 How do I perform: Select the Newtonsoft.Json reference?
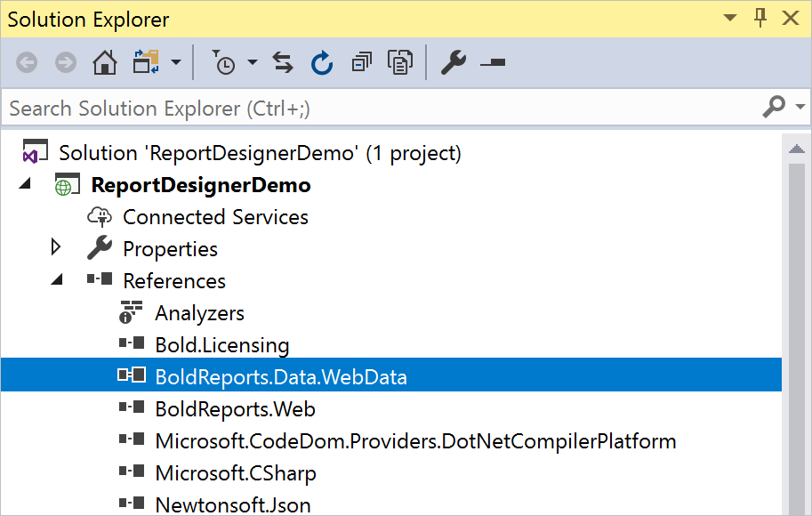click(x=233, y=504)
